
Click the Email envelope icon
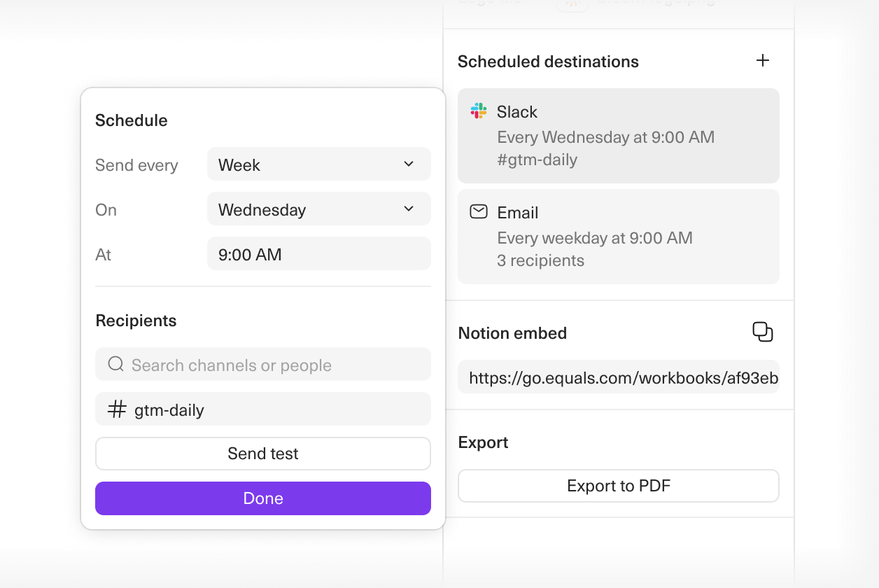[479, 212]
